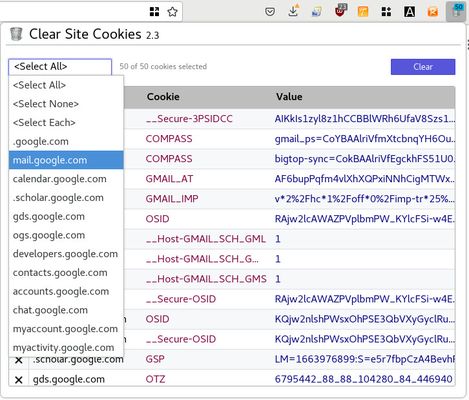Click the Value column header
The height and width of the screenshot is (400, 469).
pyautogui.click(x=289, y=97)
